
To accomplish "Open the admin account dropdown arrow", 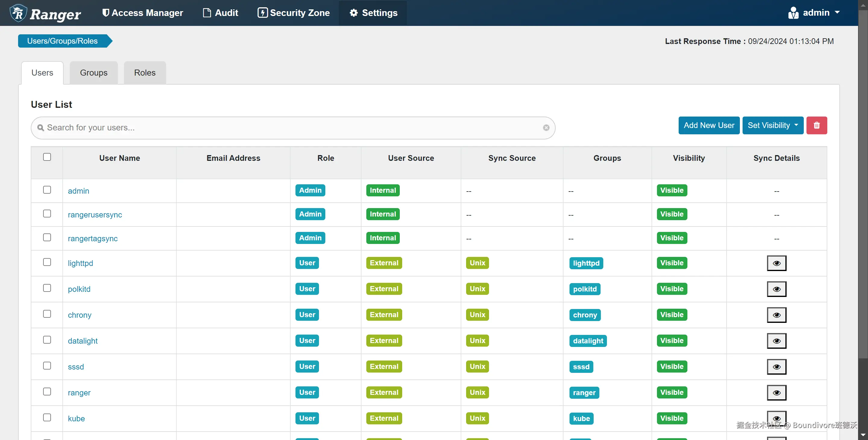I will coord(837,12).
